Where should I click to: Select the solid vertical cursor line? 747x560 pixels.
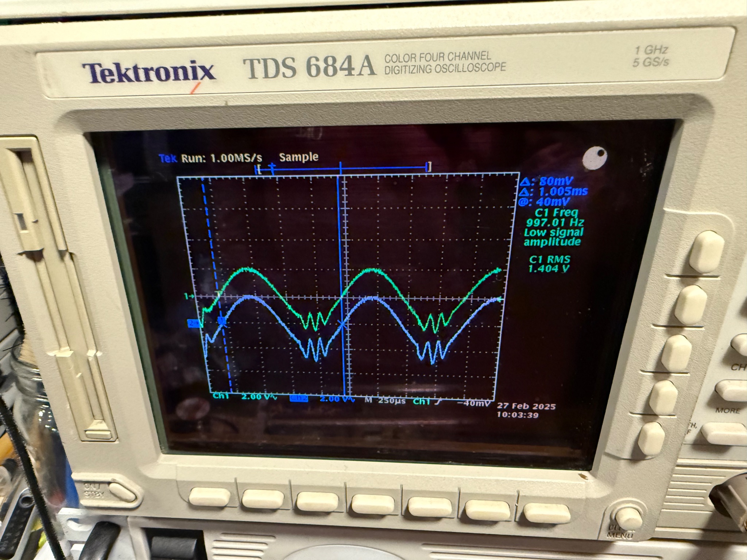[342, 284]
